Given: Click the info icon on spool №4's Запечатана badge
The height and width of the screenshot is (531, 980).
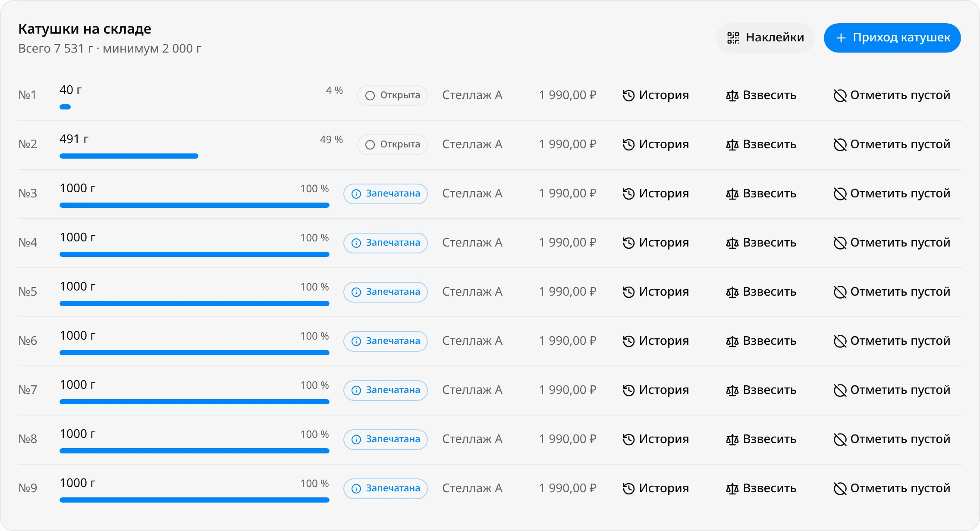Looking at the screenshot, I should [356, 243].
